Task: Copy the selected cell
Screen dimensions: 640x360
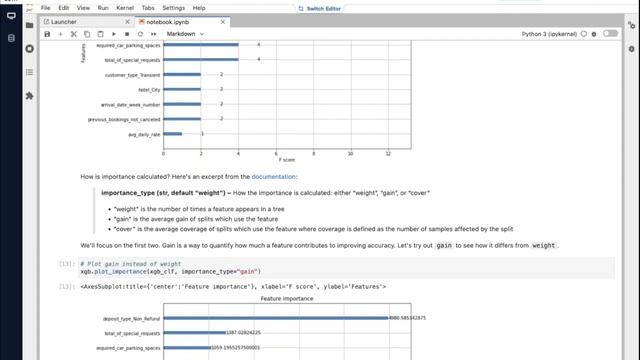Action: [x=87, y=34]
